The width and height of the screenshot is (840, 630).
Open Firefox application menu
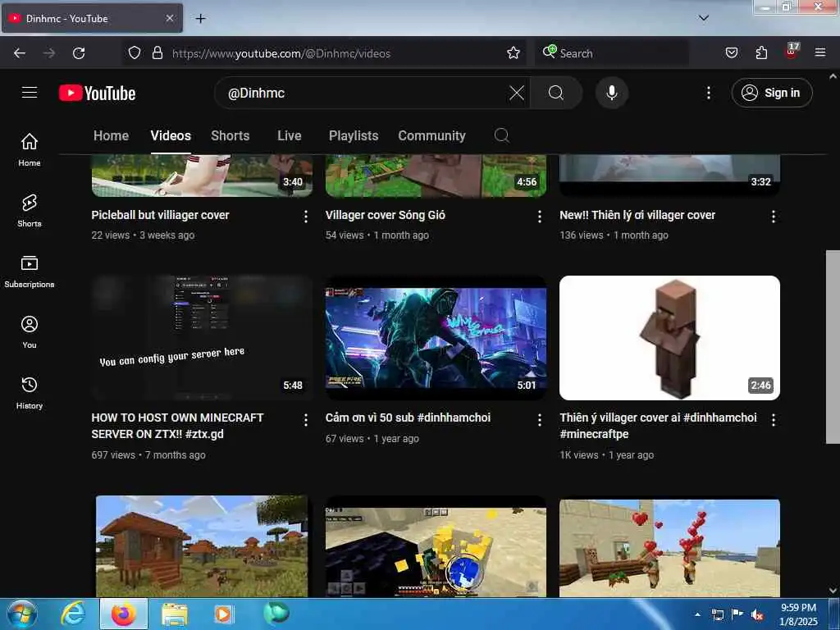pyautogui.click(x=820, y=53)
